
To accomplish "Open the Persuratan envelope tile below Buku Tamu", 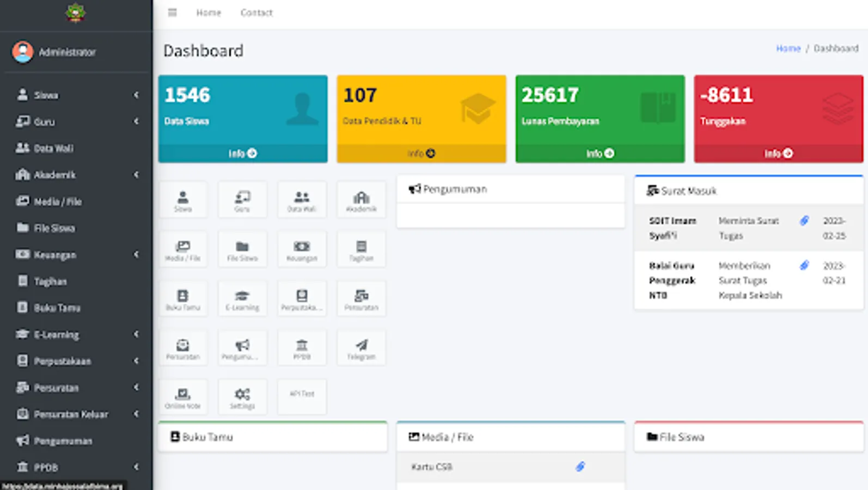I will pyautogui.click(x=183, y=348).
